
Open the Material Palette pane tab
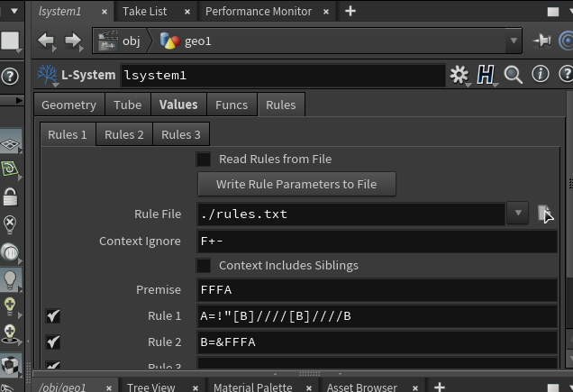tap(253, 387)
